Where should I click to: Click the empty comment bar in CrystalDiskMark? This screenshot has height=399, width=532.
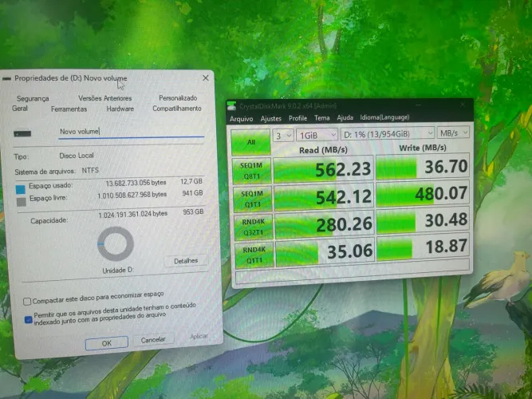click(353, 271)
